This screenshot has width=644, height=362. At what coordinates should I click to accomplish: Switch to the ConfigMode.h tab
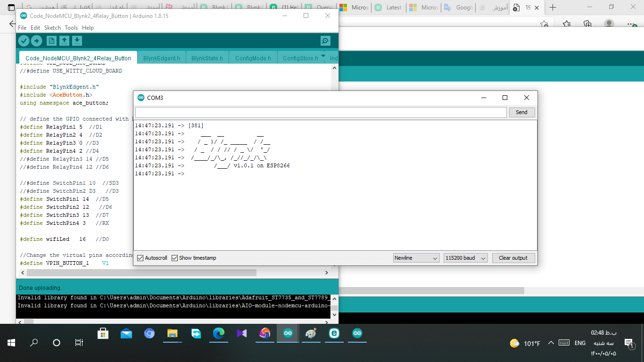coord(253,58)
